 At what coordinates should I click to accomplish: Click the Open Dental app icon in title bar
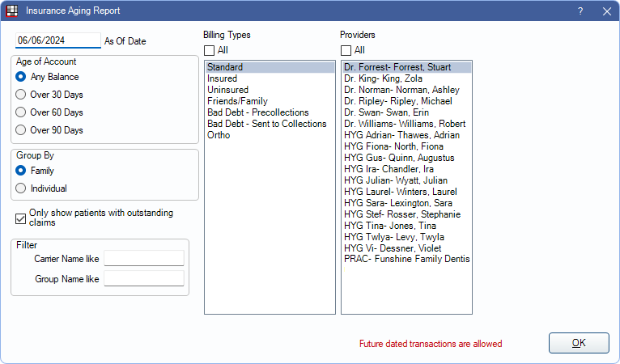12,11
